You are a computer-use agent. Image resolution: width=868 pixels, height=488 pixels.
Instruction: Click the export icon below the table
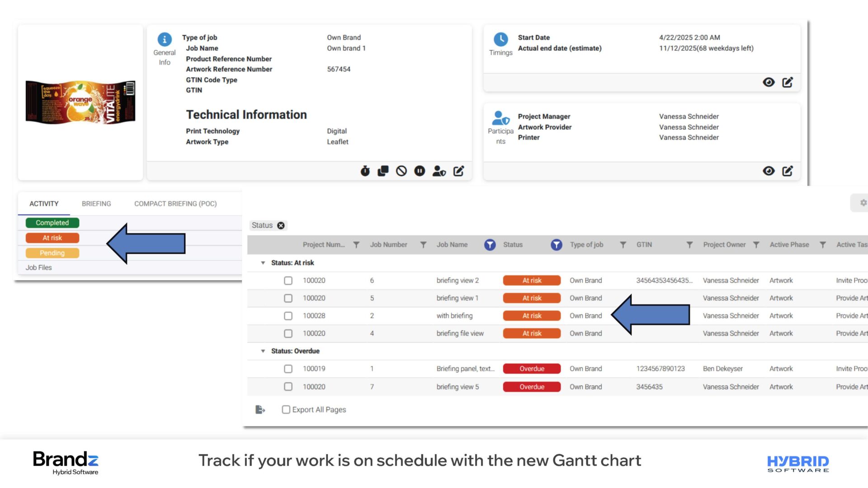point(260,409)
